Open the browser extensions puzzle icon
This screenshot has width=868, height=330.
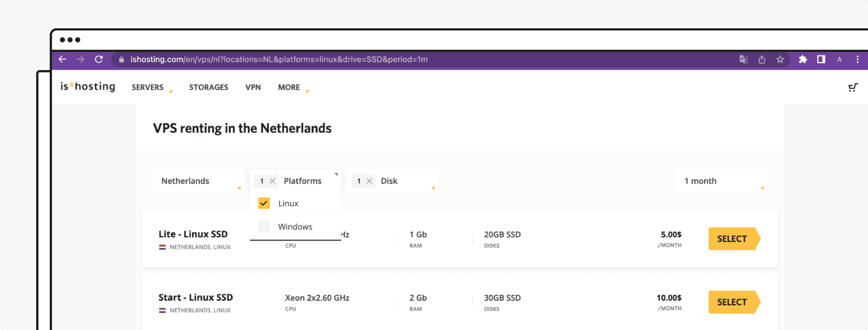tap(803, 59)
